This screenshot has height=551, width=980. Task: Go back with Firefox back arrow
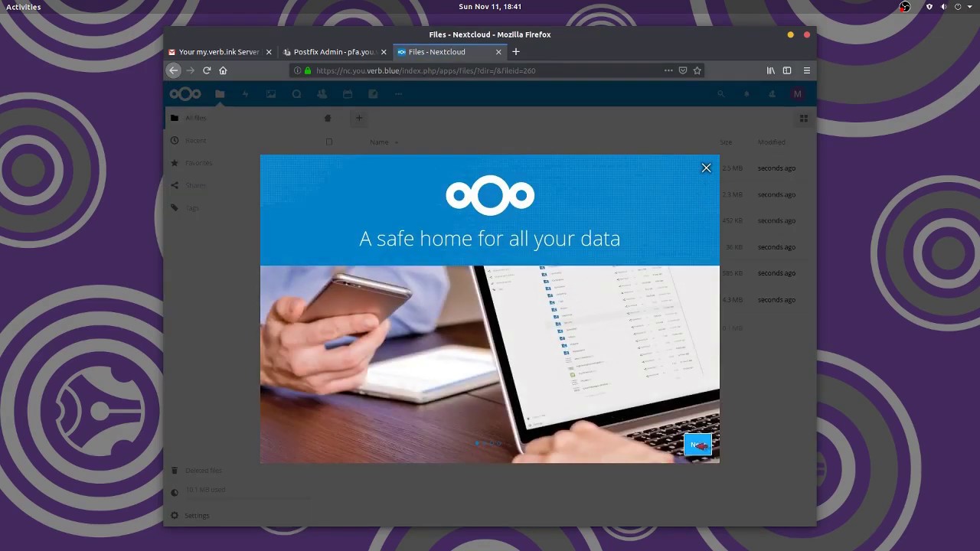tap(174, 70)
